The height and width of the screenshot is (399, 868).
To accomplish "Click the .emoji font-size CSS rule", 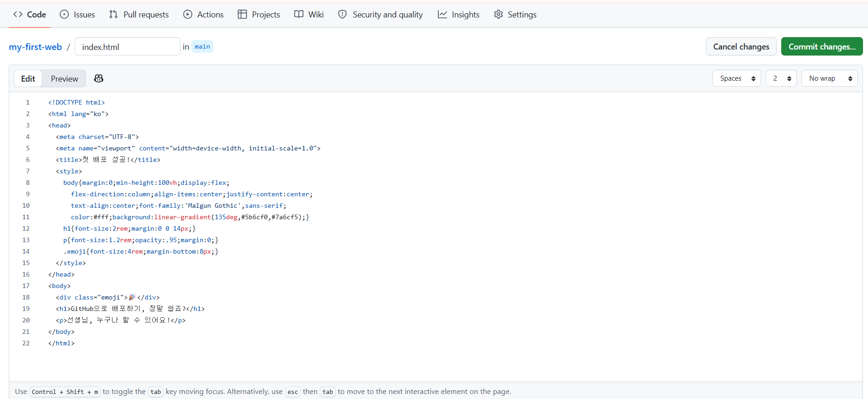I will click(x=141, y=251).
